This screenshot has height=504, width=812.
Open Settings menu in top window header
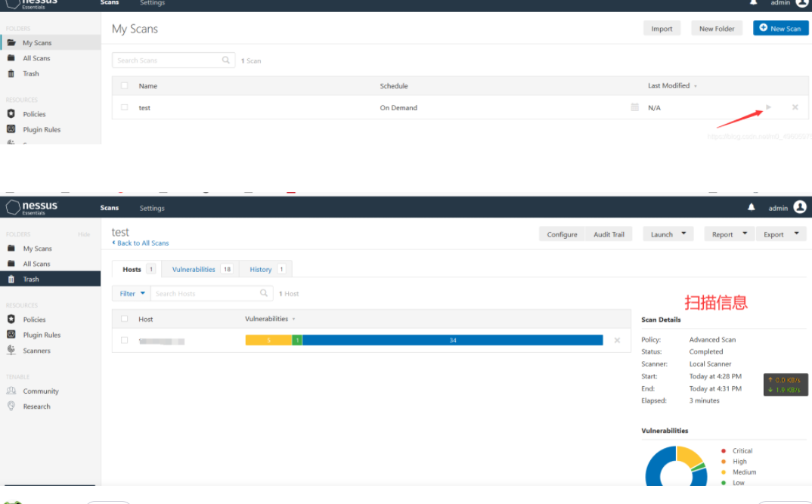152,3
